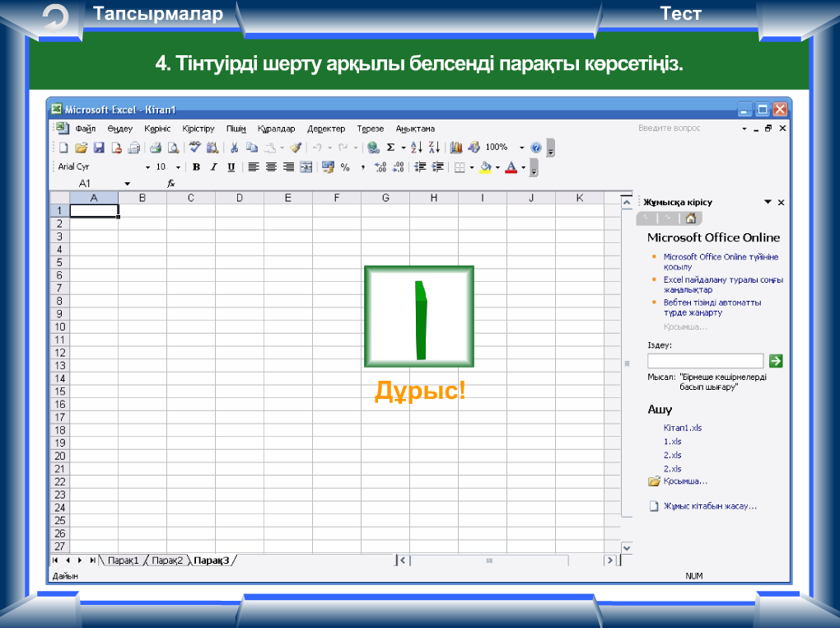Toggle Italic formatting button
The height and width of the screenshot is (628, 840).
pyautogui.click(x=213, y=167)
